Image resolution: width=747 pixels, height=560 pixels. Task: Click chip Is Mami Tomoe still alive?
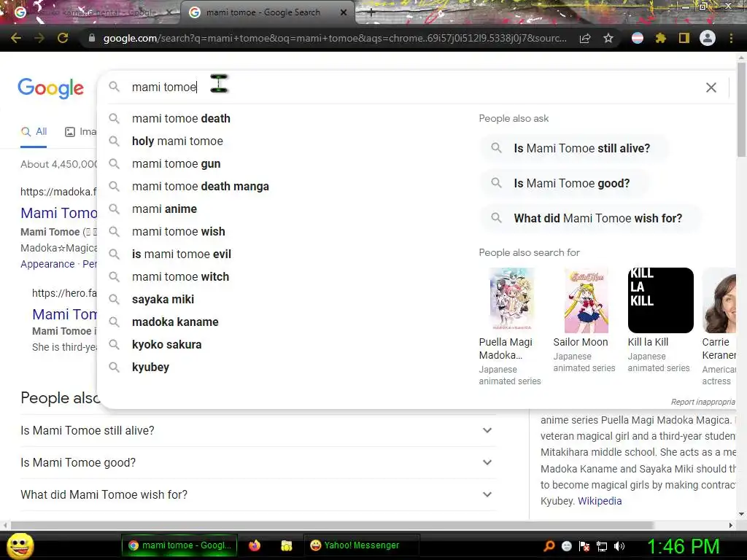click(x=575, y=148)
